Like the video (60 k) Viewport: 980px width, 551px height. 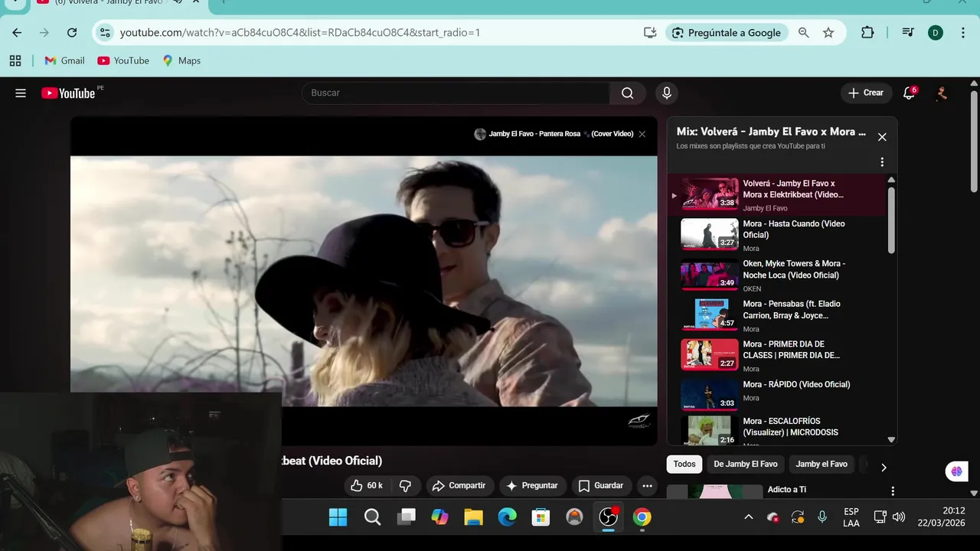click(x=367, y=486)
